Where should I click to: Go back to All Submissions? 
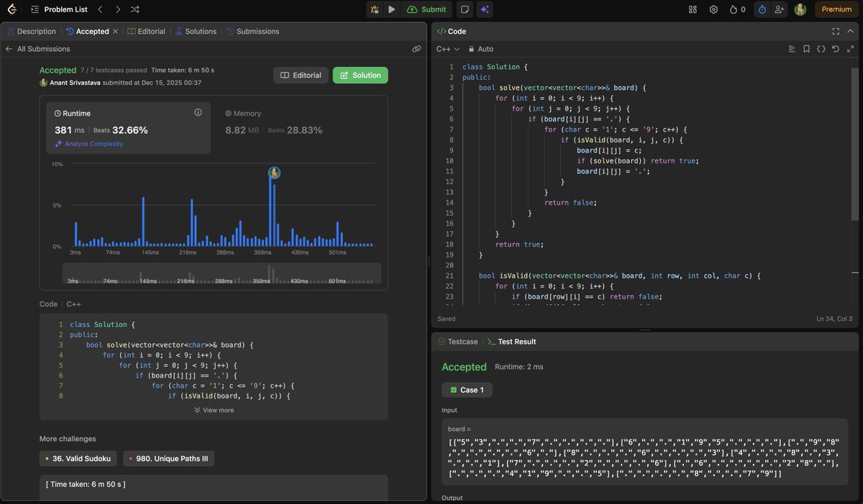click(37, 49)
